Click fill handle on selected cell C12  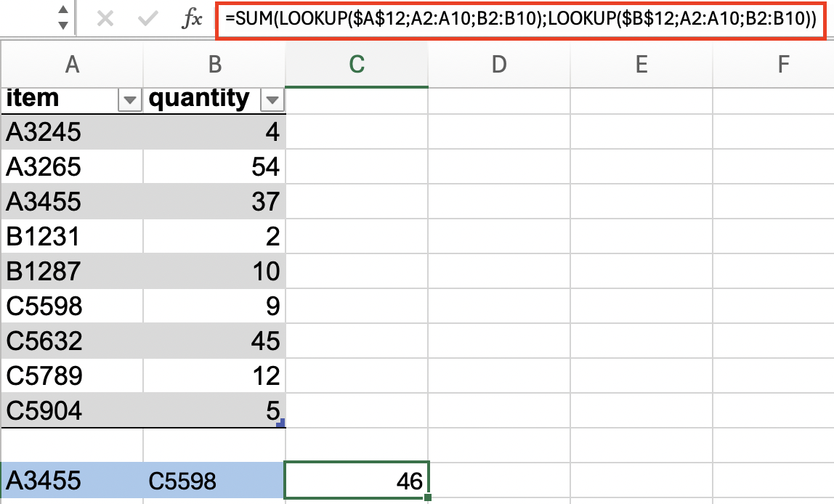tap(428, 497)
